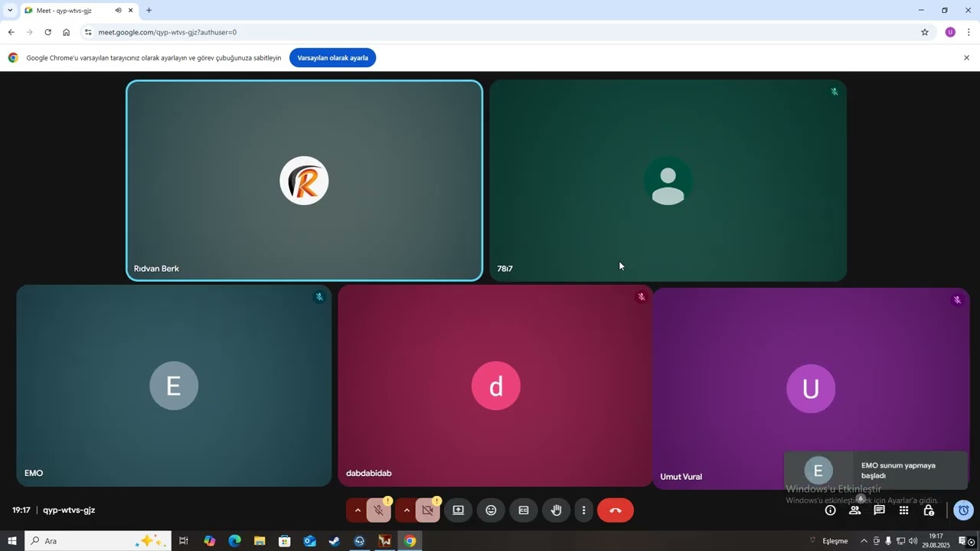The width and height of the screenshot is (980, 551).
Task: Turn on captions in Meet toolbar
Action: (524, 510)
